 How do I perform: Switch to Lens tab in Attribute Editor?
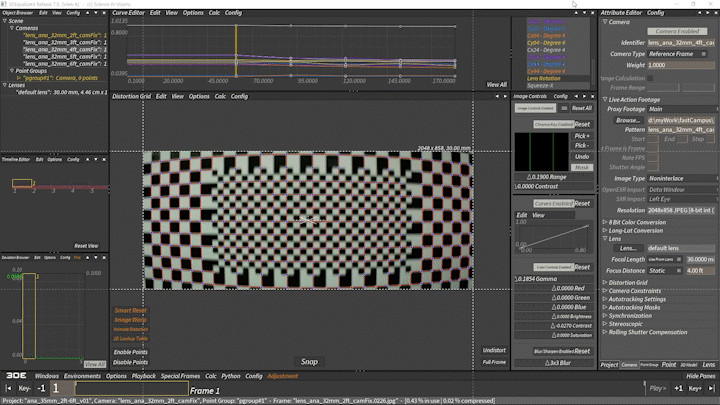[708, 365]
